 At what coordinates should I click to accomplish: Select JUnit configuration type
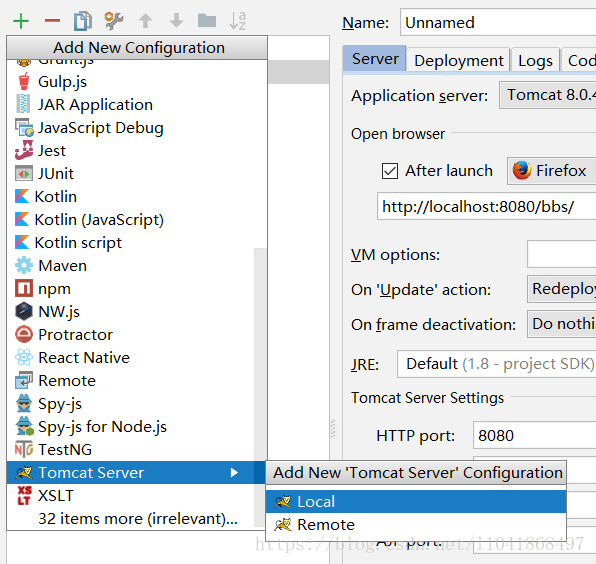click(x=137, y=174)
